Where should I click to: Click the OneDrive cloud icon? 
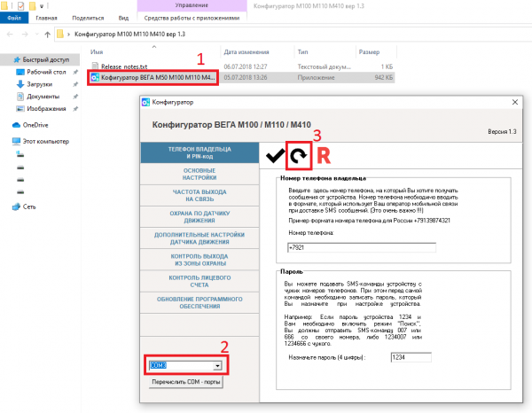(x=16, y=125)
